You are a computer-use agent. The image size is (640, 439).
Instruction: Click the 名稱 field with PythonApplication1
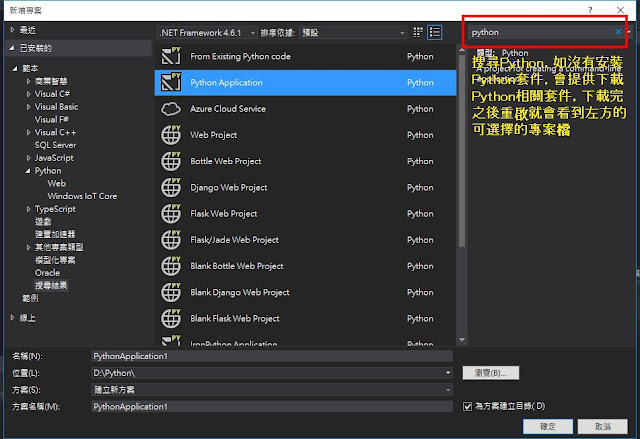(x=272, y=356)
